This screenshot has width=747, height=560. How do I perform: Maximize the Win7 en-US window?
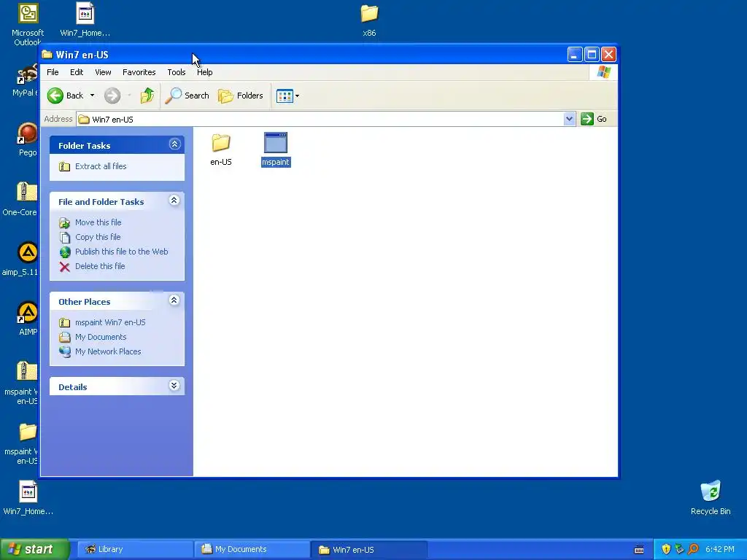[x=592, y=55]
